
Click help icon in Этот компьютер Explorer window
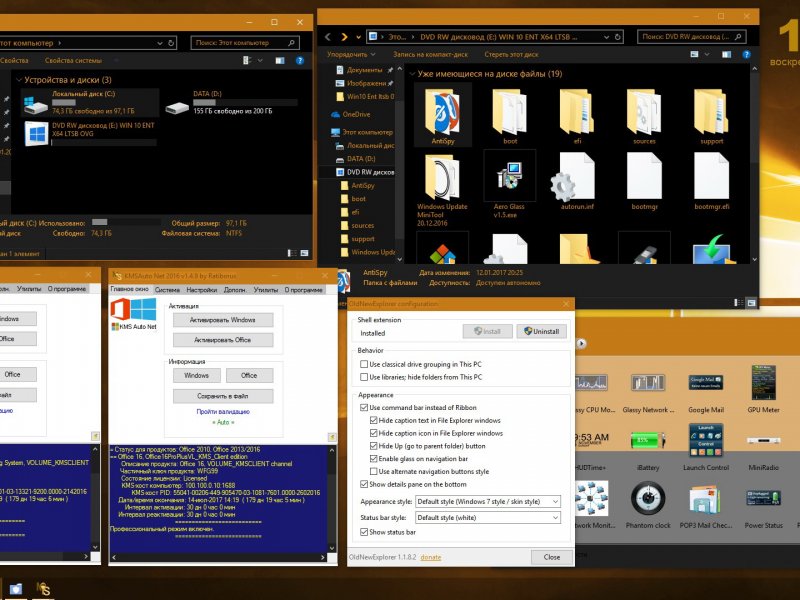click(x=300, y=61)
